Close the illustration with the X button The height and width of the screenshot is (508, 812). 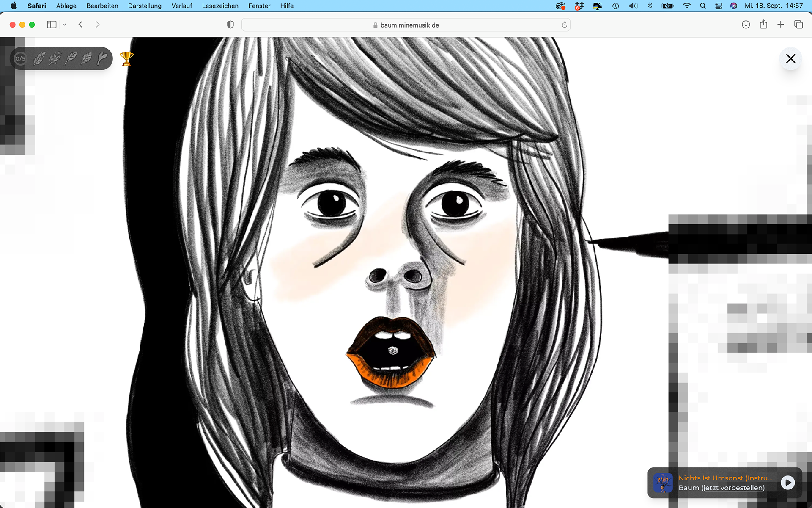(x=790, y=58)
